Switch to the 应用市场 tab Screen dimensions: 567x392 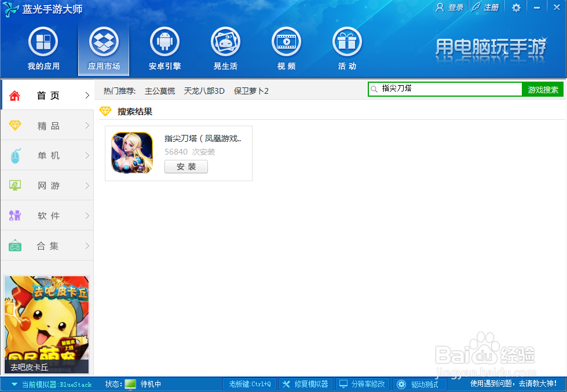104,49
